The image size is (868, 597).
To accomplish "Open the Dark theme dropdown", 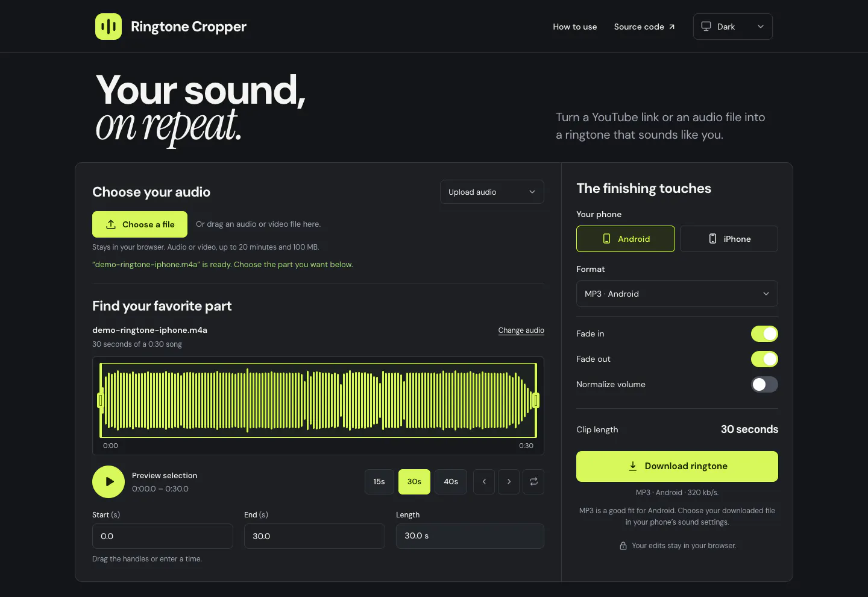I will (733, 27).
